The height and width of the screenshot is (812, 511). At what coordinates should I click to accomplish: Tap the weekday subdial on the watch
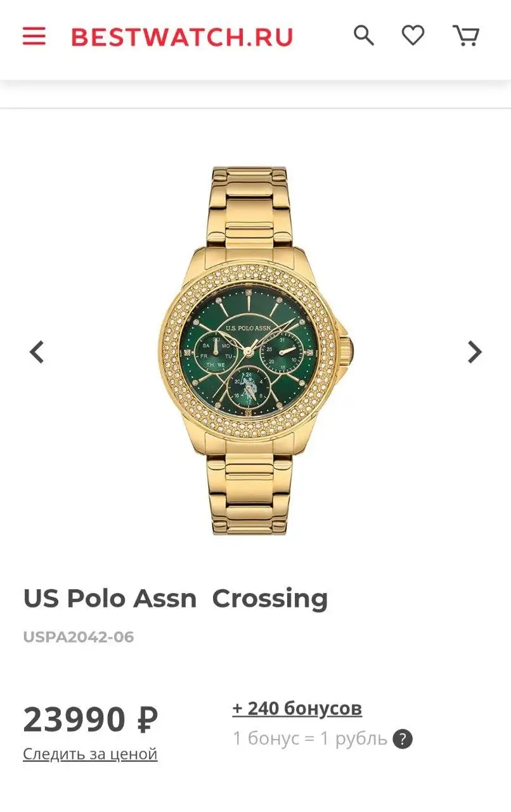click(x=216, y=354)
